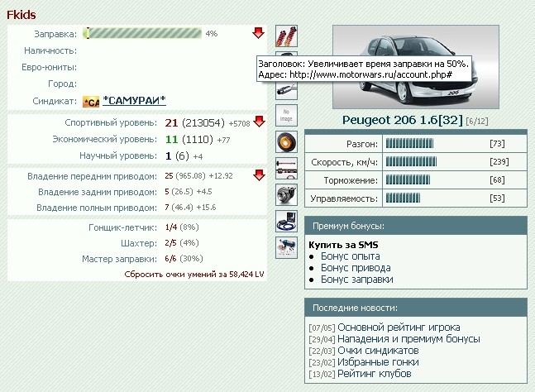Open the 'Бонус заправки' premium bonus
The height and width of the screenshot is (392, 535).
tap(357, 280)
